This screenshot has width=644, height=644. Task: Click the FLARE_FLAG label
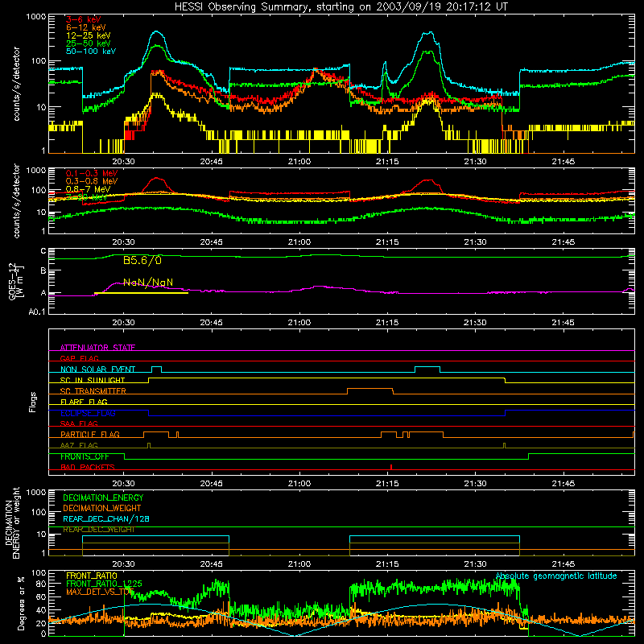click(x=84, y=402)
